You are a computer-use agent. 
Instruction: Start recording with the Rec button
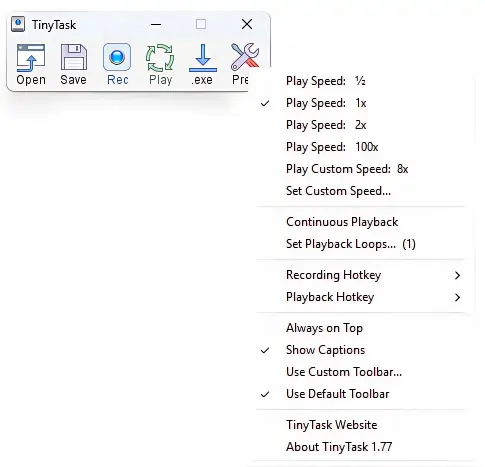117,64
